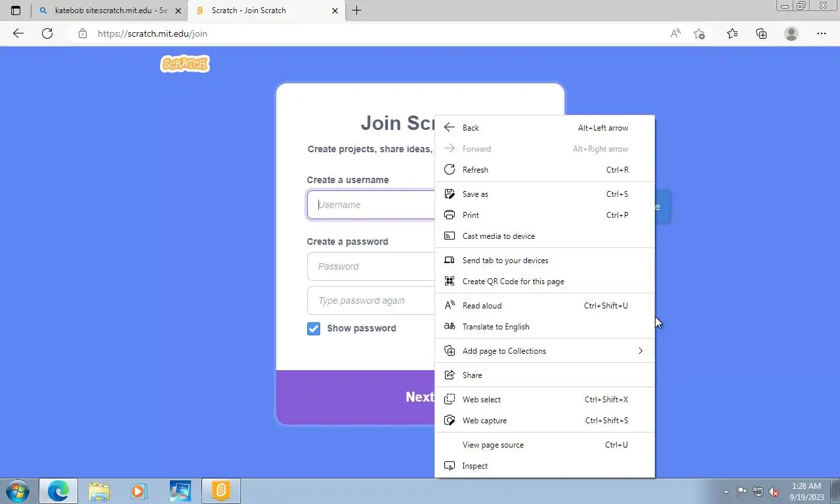This screenshot has height=504, width=840.
Task: Click the Create a password label
Action: (348, 241)
